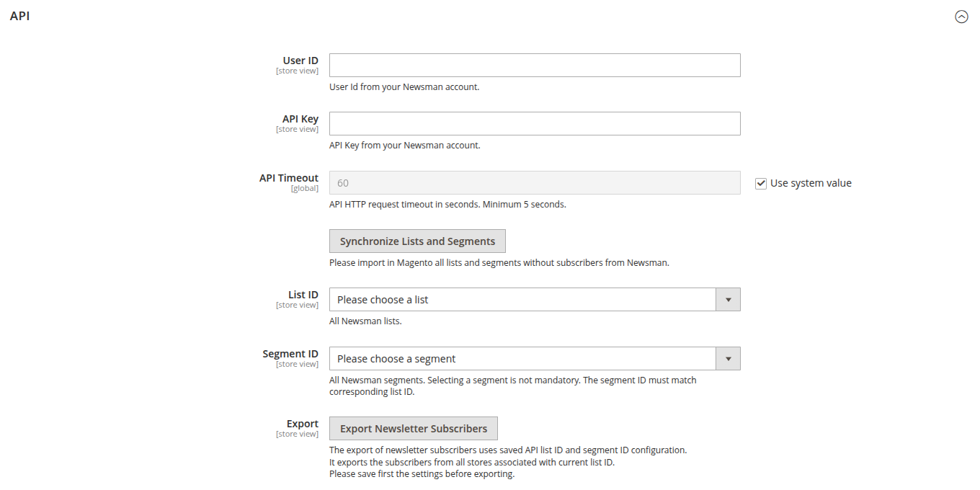Click the List ID field label
The image size is (980, 490).
[303, 295]
